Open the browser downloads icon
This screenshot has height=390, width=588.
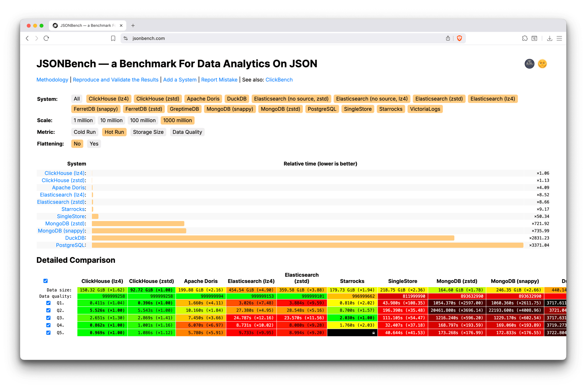550,38
